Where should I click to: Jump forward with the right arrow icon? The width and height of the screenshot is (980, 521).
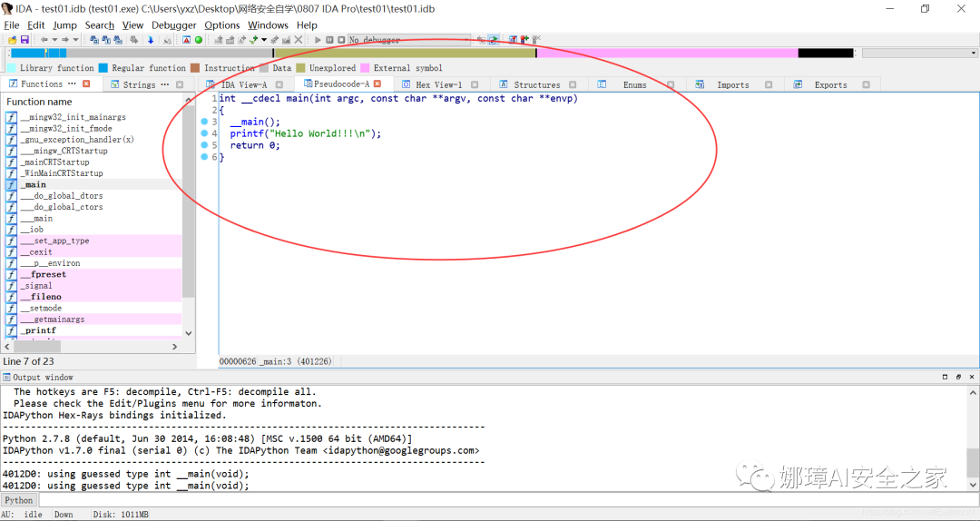[x=65, y=39]
